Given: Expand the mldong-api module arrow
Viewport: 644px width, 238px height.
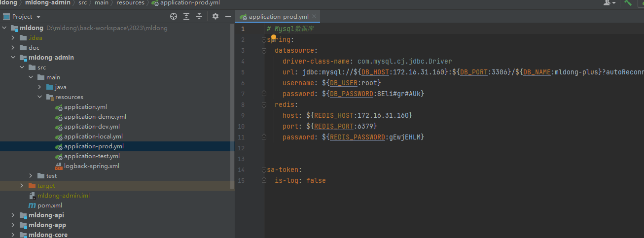Looking at the screenshot, I should [13, 215].
